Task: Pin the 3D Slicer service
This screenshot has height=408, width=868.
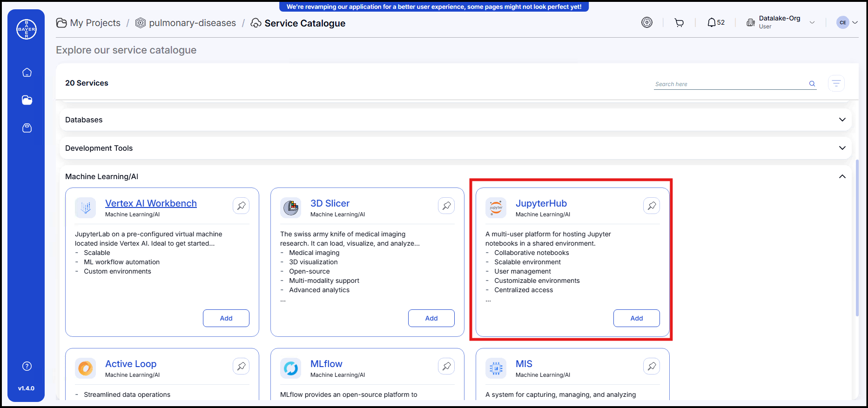Action: 446,206
